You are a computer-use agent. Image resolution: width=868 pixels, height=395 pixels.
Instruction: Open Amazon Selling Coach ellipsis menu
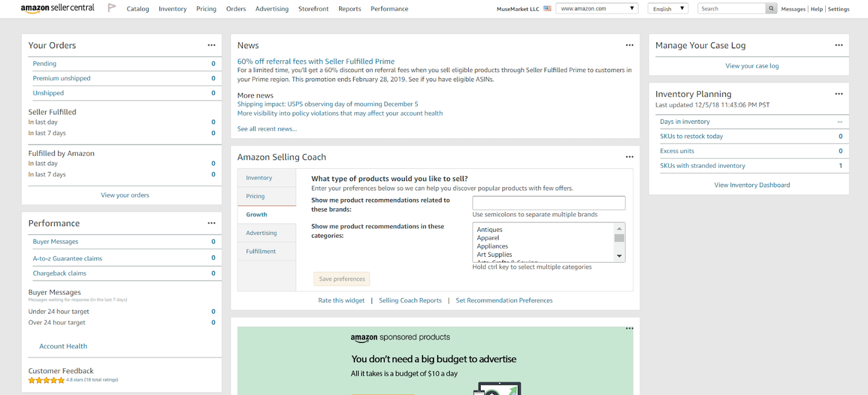[x=630, y=157]
